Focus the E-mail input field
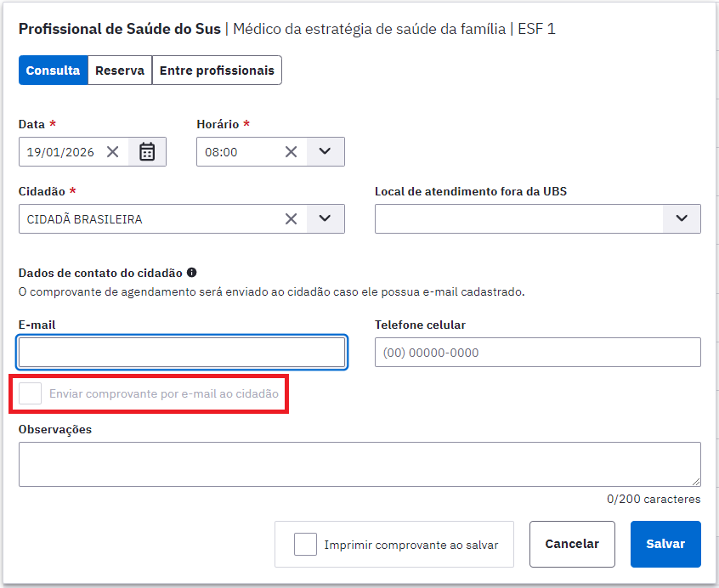 tap(182, 352)
